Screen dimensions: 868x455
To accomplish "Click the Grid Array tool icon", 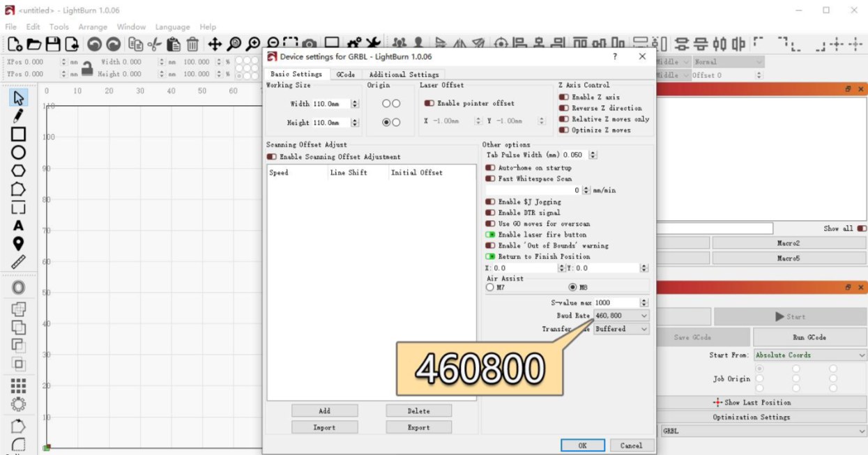I will click(18, 386).
